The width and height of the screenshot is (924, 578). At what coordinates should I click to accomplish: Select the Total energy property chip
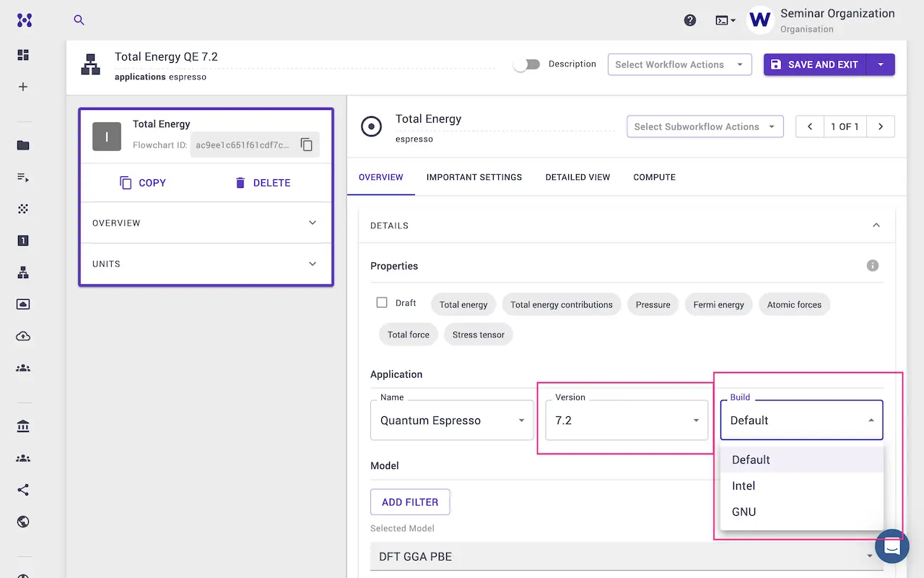[463, 304]
